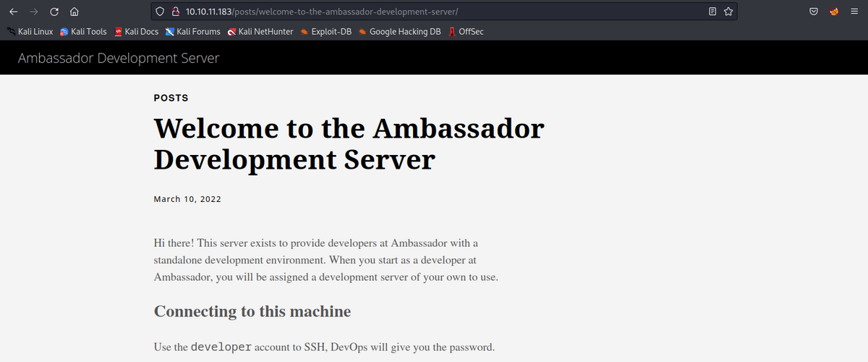Open the OffSec bookmark

[x=466, y=32]
